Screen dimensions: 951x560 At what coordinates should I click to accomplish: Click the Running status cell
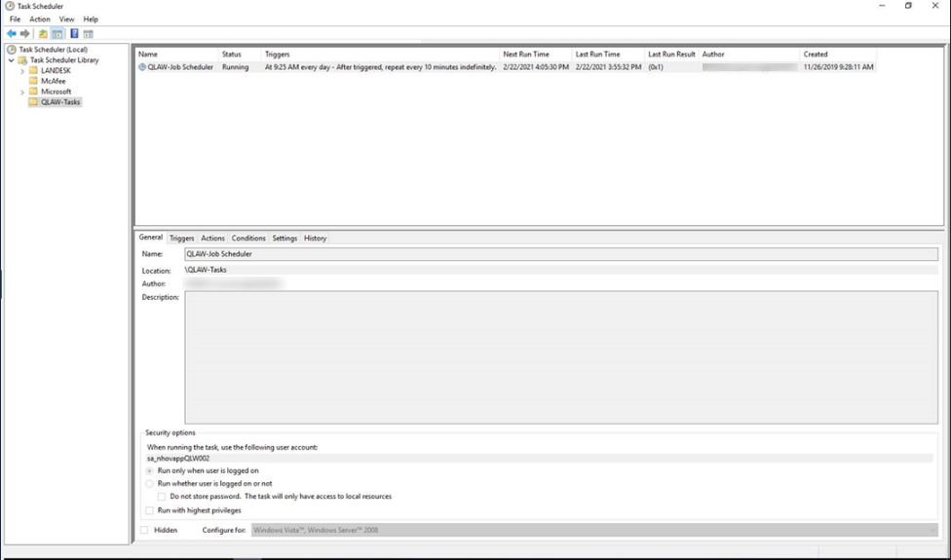point(236,67)
